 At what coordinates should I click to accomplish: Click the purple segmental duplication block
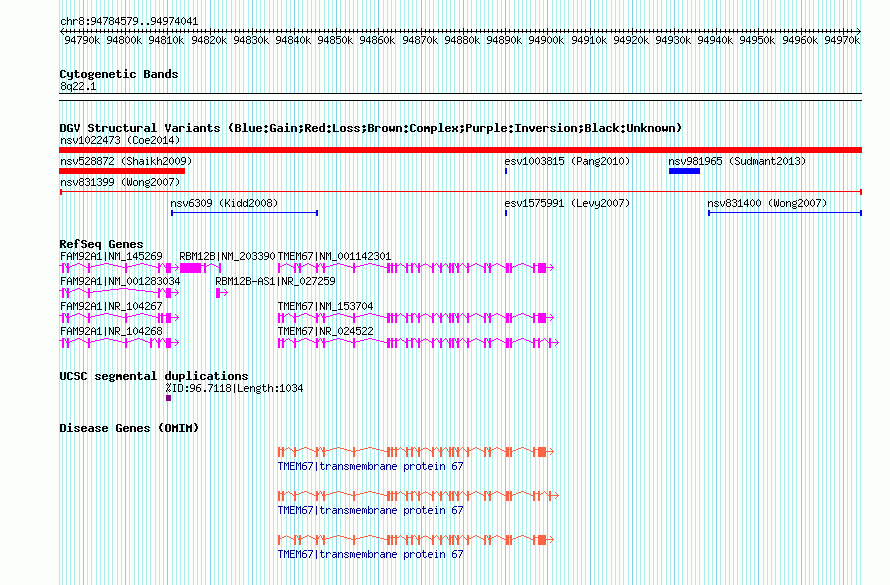169,398
